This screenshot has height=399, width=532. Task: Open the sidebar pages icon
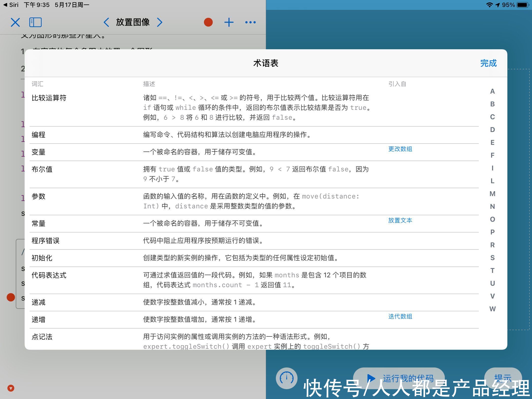pyautogui.click(x=36, y=22)
